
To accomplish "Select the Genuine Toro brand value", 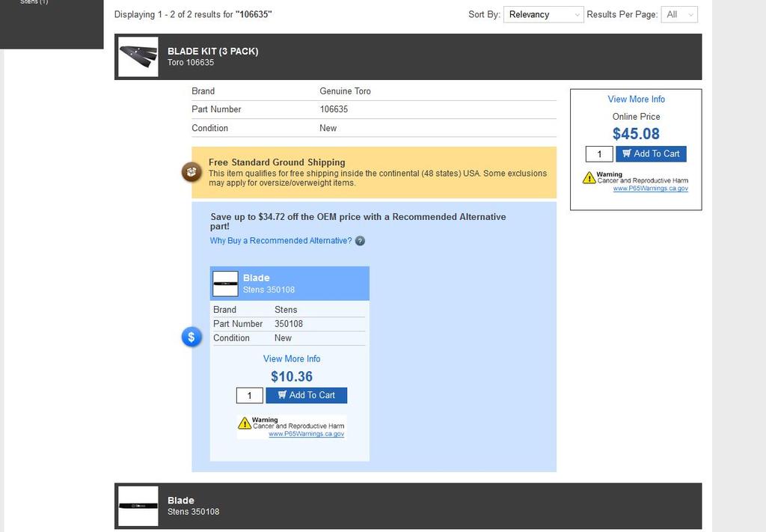I will point(345,91).
